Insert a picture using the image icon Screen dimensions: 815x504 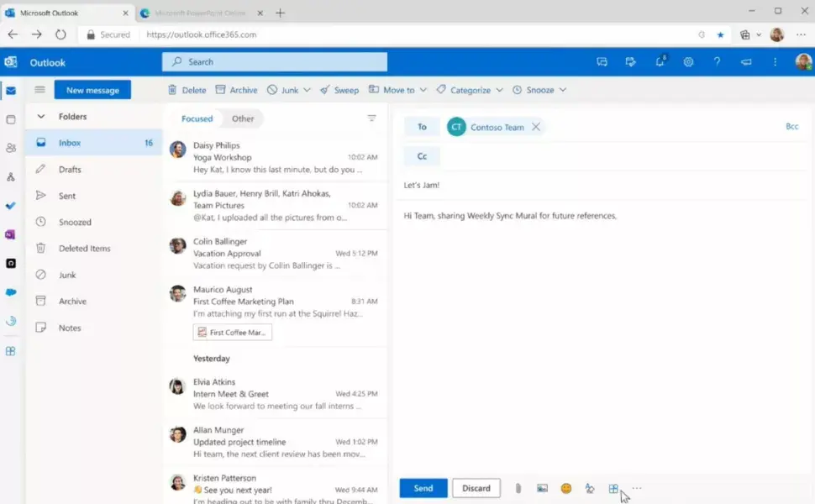click(542, 488)
